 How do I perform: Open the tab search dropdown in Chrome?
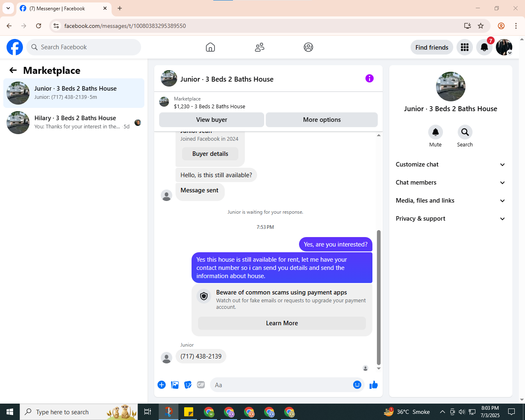coord(8,8)
